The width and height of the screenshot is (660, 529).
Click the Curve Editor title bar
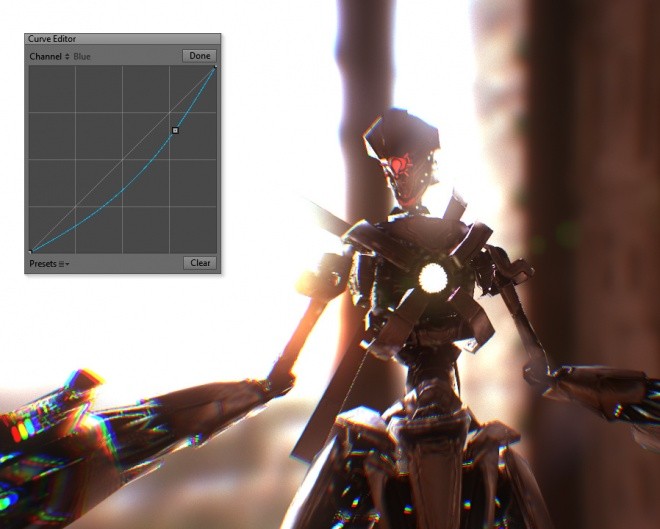pos(122,39)
